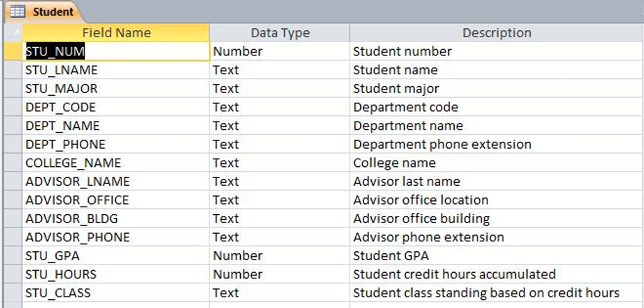This screenshot has height=308, width=644.
Task: Click the row selector beside STU_LNAME
Action: (x=13, y=70)
